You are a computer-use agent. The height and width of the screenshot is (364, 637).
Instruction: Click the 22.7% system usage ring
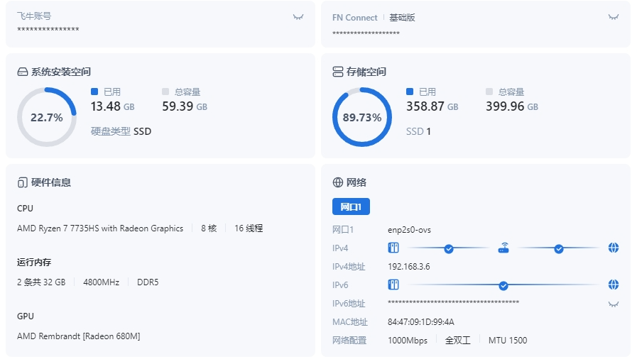point(47,117)
